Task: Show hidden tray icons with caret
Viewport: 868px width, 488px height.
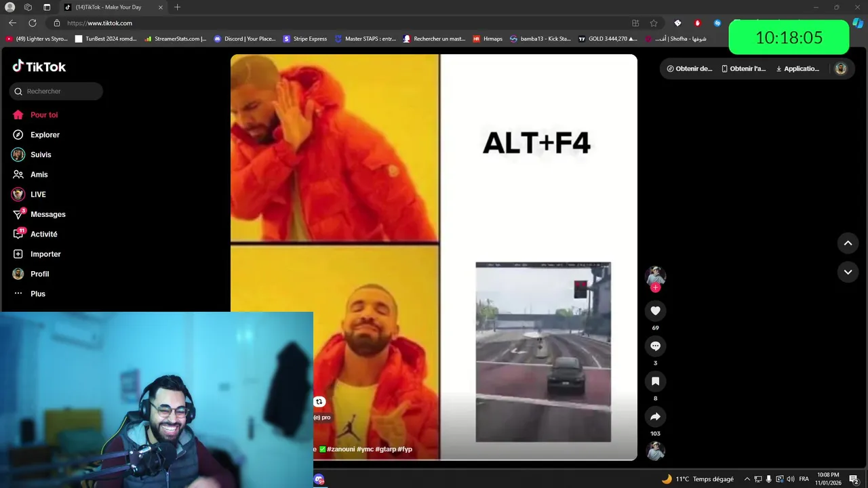Action: (x=747, y=479)
